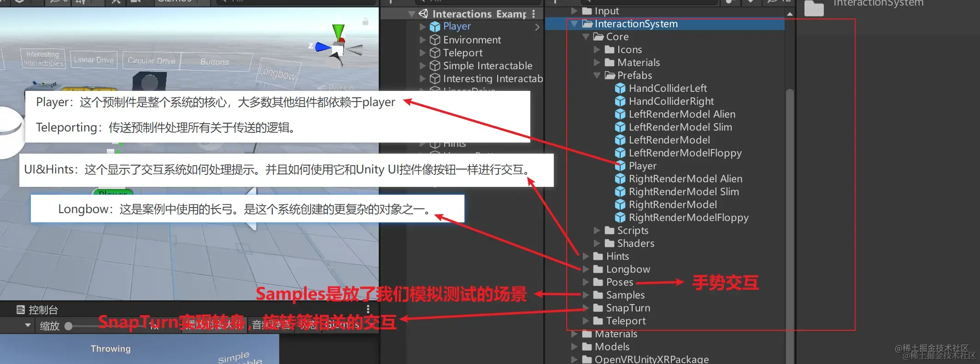Click the Buttons sign in scene
This screenshot has width=980, height=364.
215,62
